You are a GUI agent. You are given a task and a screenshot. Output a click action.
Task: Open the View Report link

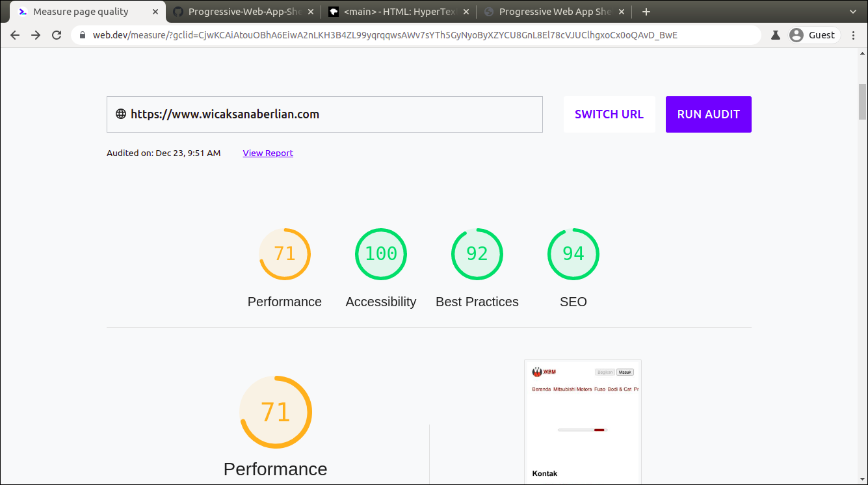[x=267, y=153]
